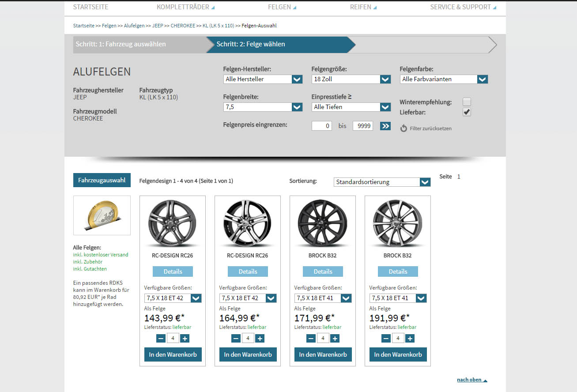Expand the Felgengröße 18 Zoll dropdown
The height and width of the screenshot is (392, 577).
[x=351, y=79]
